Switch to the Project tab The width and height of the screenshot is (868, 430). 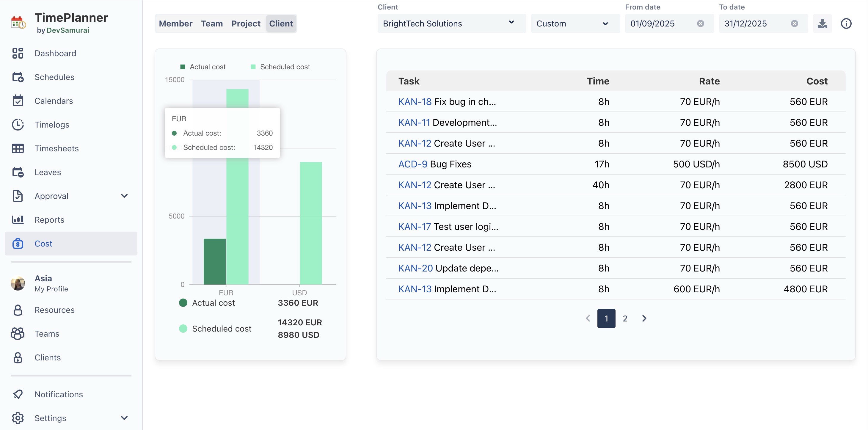coord(246,23)
